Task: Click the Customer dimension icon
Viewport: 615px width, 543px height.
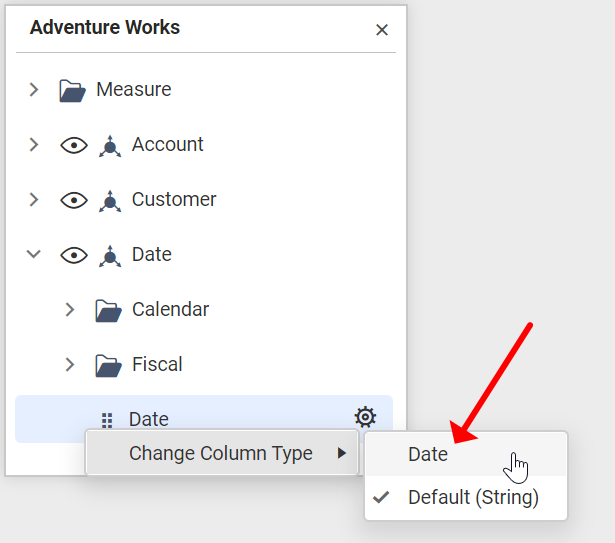Action: click(x=110, y=201)
